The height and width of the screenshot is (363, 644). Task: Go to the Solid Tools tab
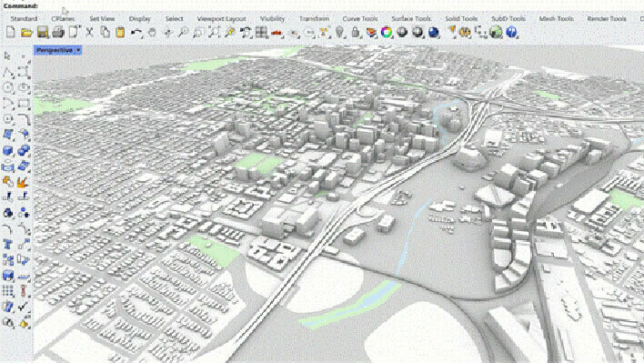click(x=461, y=19)
